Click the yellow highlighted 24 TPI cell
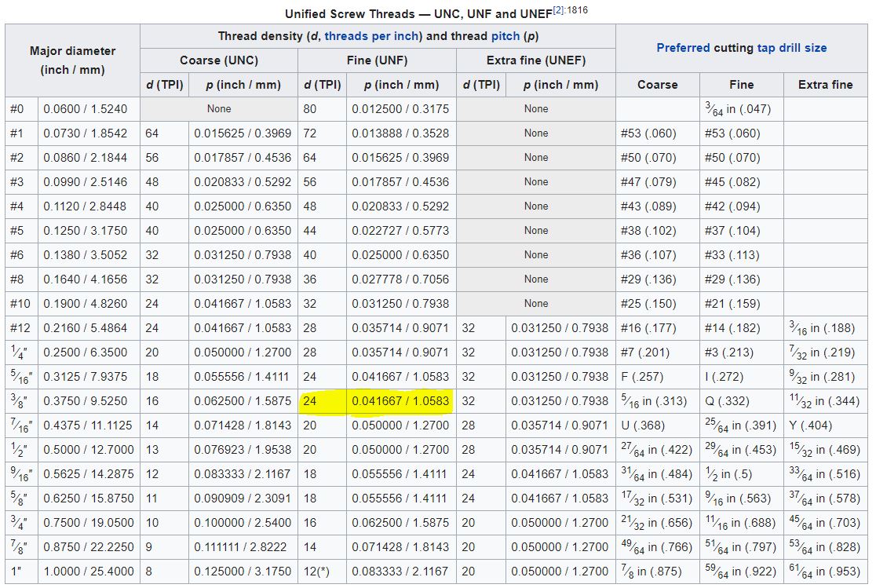 [x=310, y=401]
